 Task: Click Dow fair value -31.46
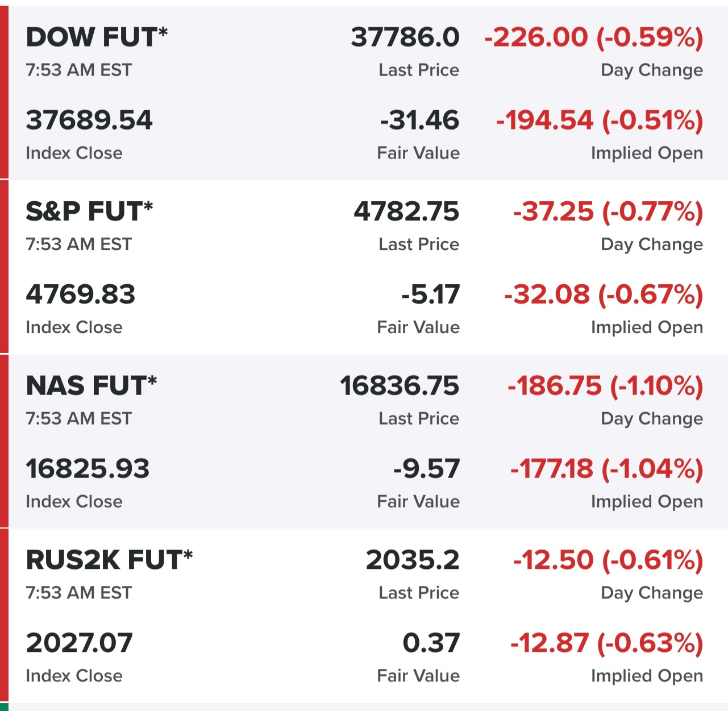419,120
